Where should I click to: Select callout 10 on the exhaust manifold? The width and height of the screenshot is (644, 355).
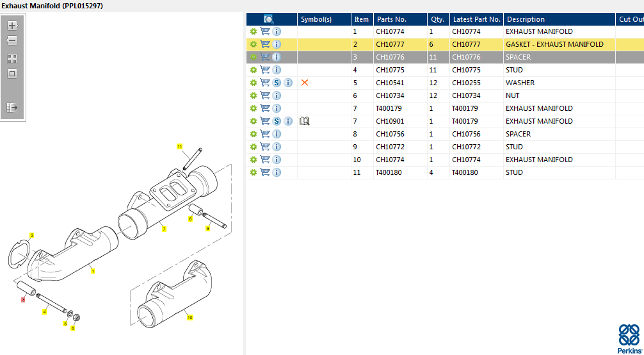pyautogui.click(x=189, y=317)
